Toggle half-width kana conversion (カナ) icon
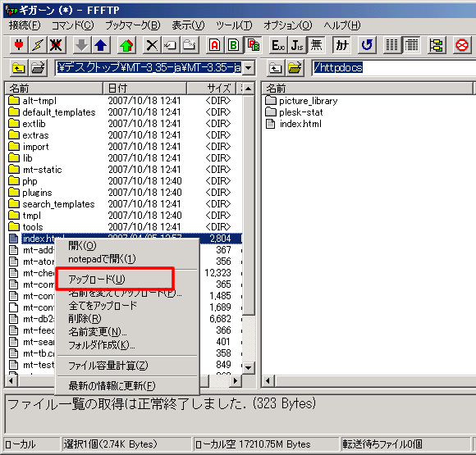476x455 pixels. 341,45
